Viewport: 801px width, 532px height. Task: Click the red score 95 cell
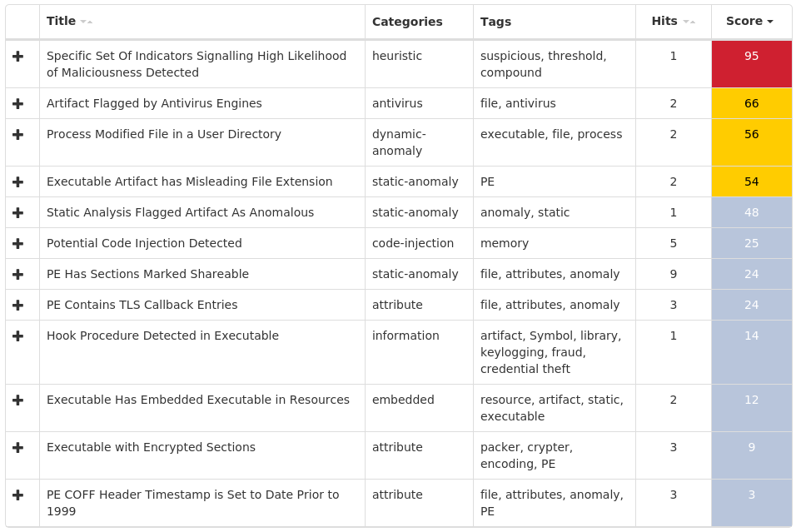pyautogui.click(x=751, y=63)
